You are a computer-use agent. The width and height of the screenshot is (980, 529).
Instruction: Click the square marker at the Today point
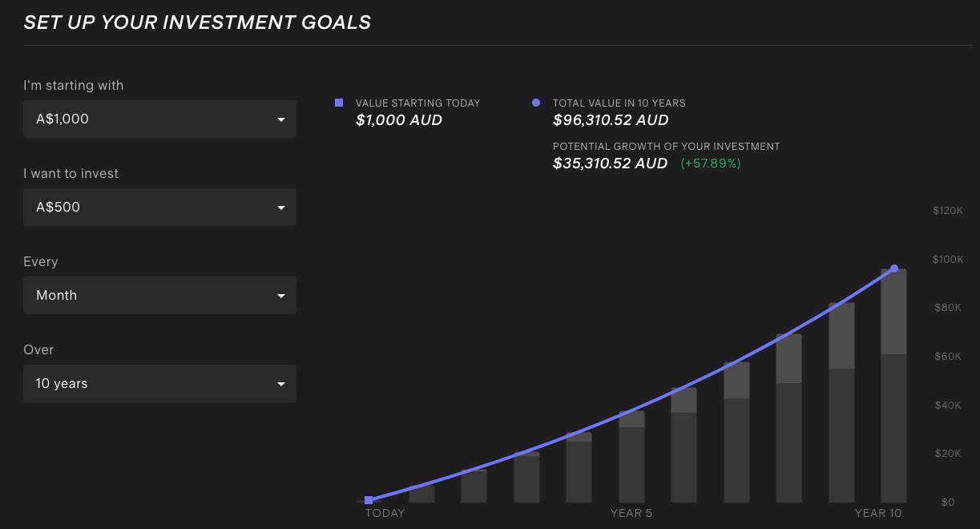point(369,499)
